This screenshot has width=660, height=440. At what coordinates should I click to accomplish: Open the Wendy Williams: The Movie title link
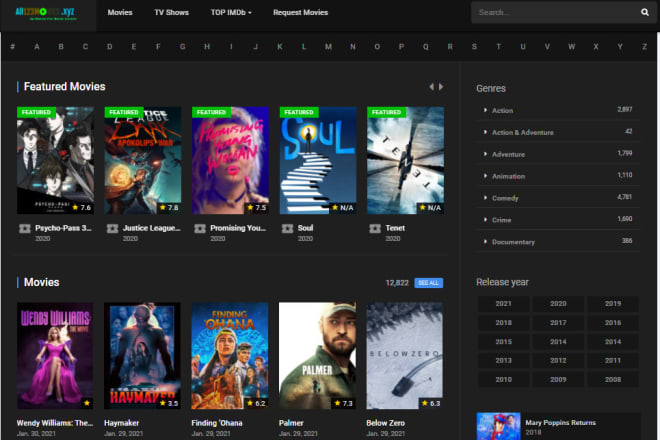(55, 423)
